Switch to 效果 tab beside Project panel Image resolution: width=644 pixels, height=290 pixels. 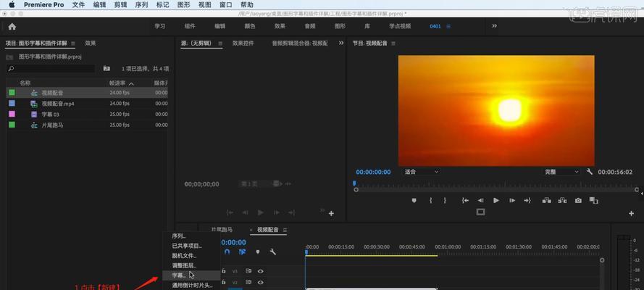click(91, 43)
